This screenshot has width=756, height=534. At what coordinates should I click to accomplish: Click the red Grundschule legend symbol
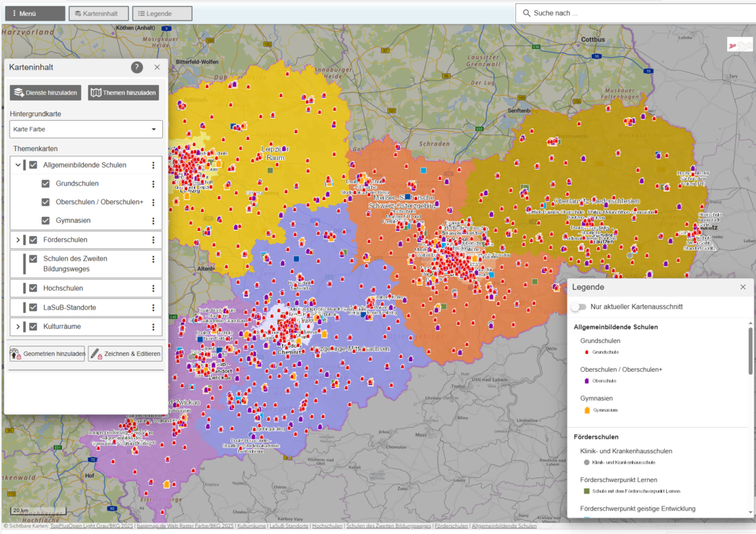coord(586,350)
